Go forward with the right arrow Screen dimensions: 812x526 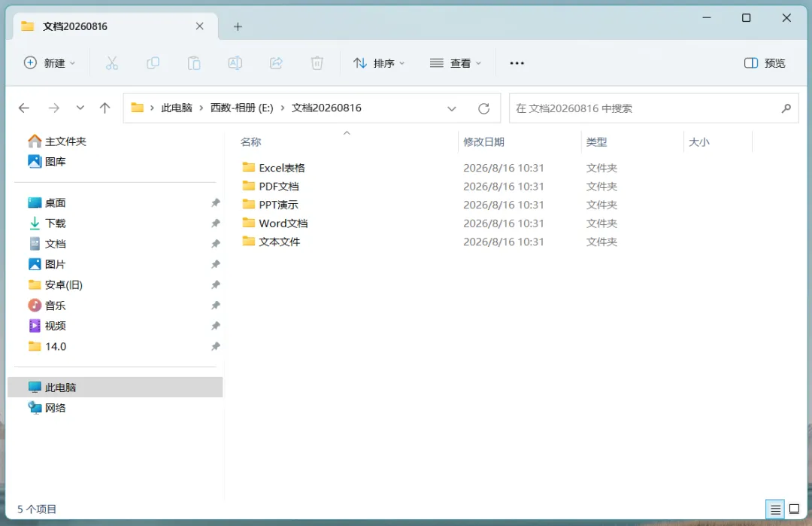(54, 108)
